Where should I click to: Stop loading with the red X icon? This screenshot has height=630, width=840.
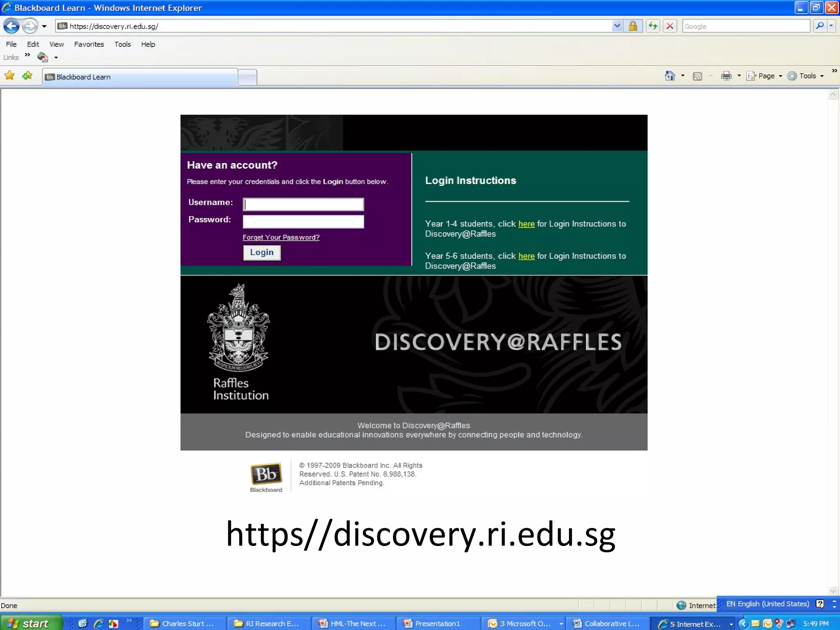click(x=670, y=26)
